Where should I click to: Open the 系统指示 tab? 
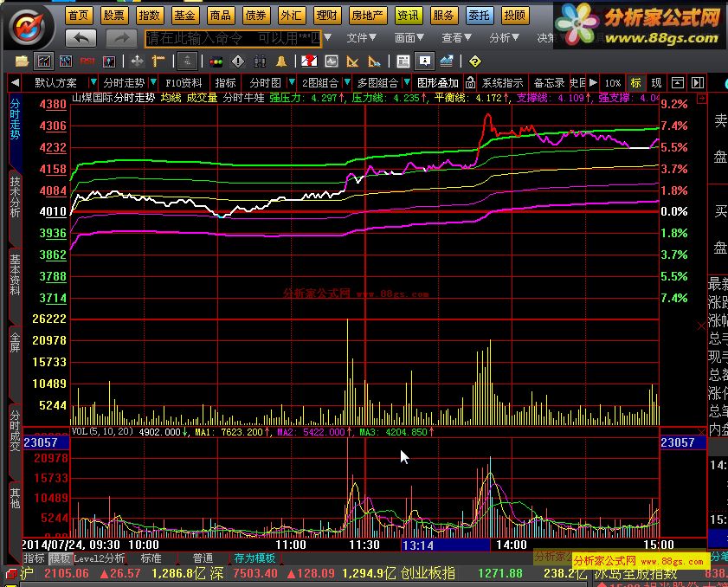coord(502,82)
